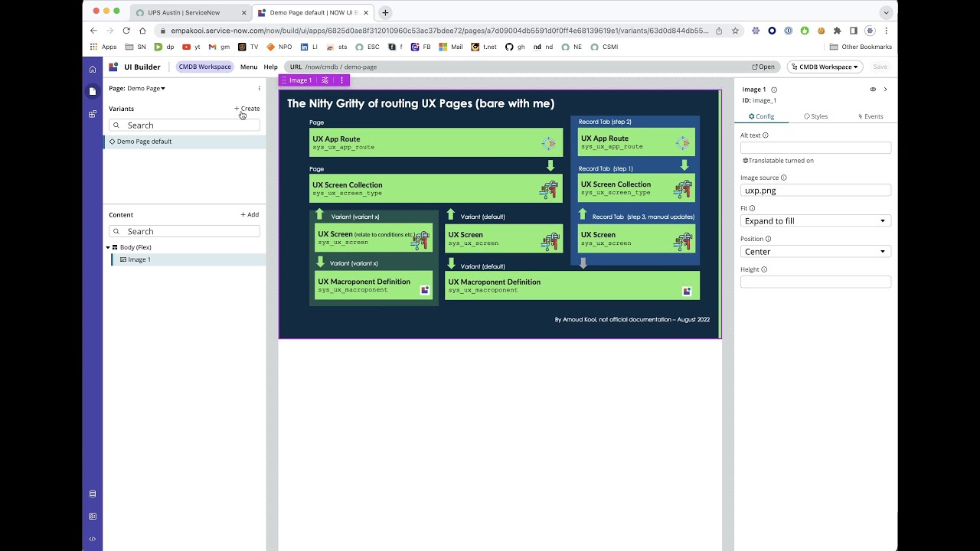This screenshot has height=551, width=980.
Task: Click the Variants search field
Action: [x=185, y=125]
